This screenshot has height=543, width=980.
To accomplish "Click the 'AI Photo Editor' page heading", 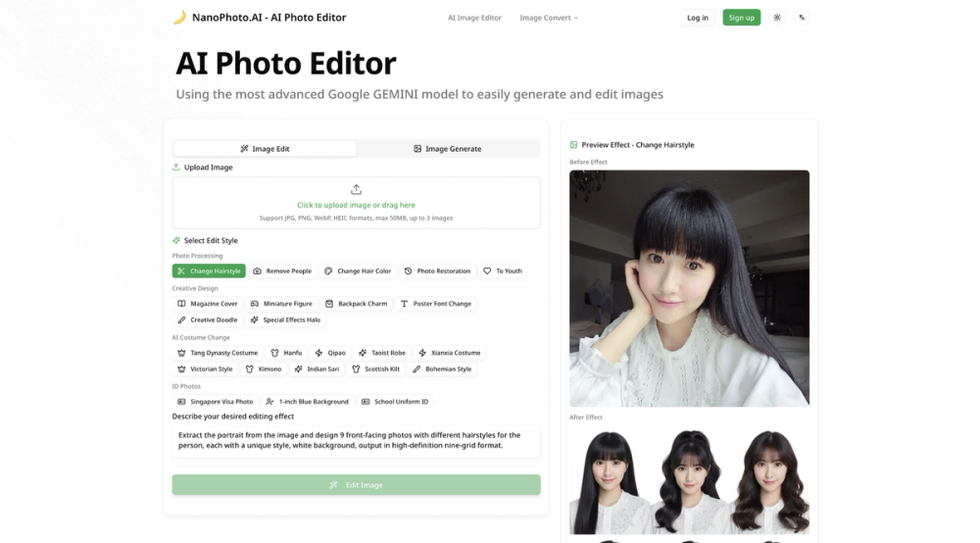I will (285, 64).
